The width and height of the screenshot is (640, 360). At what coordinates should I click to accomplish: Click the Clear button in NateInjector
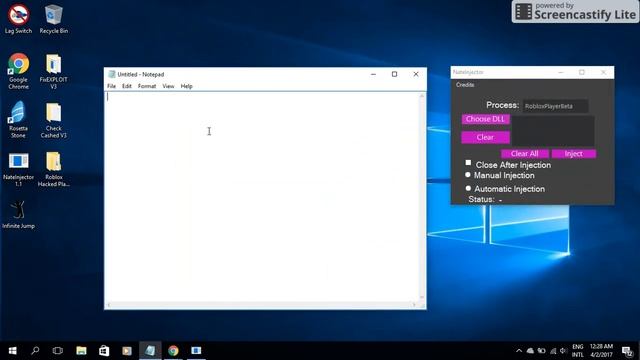click(485, 137)
